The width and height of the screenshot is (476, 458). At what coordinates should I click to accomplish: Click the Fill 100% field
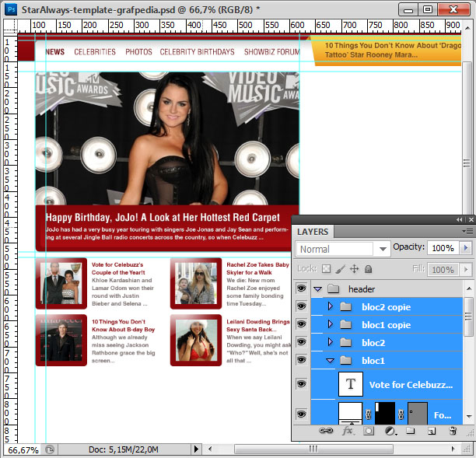tap(443, 270)
